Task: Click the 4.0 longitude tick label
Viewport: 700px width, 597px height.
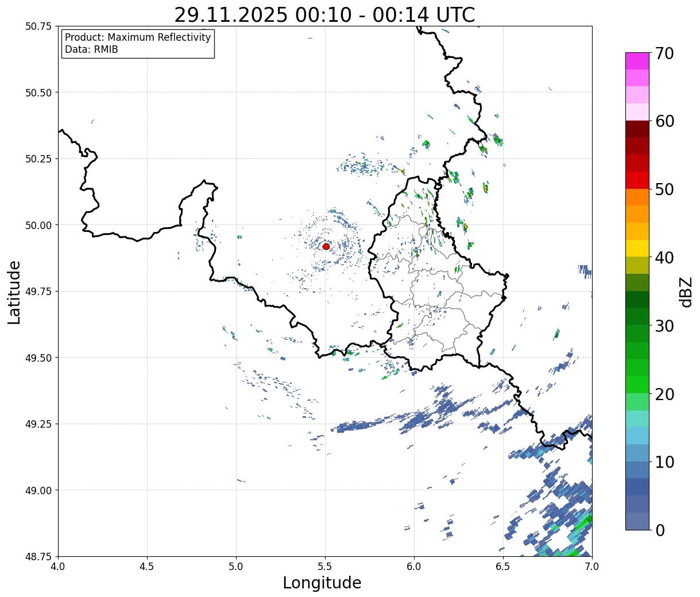Action: point(58,567)
